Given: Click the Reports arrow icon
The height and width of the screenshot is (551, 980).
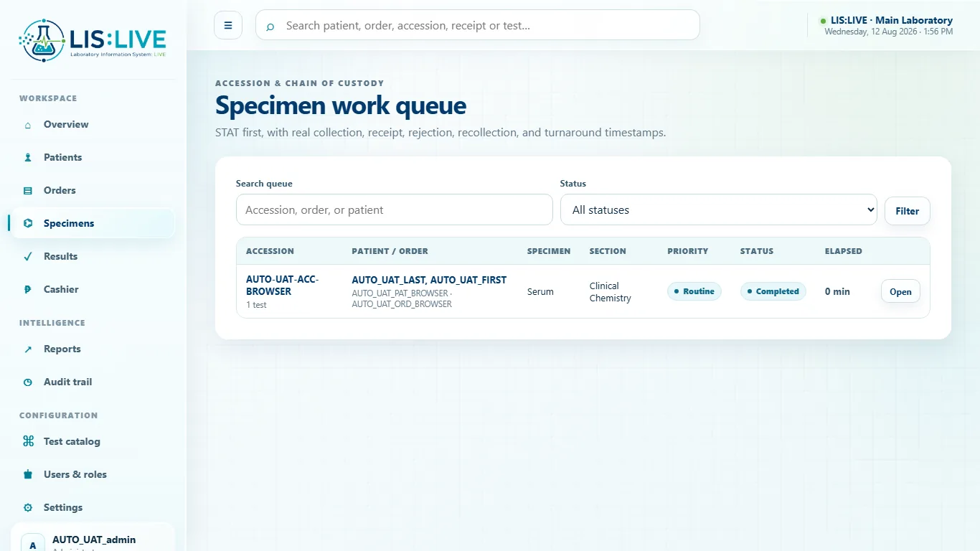Looking at the screenshot, I should pyautogui.click(x=28, y=349).
